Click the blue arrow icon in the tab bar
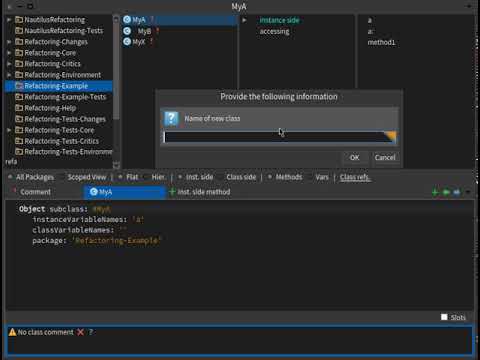Image resolution: width=480 pixels, height=360 pixels. click(x=457, y=192)
